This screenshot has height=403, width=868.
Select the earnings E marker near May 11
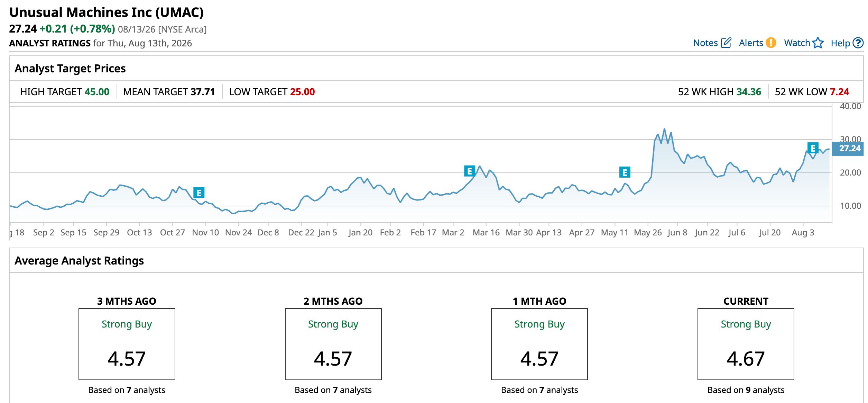pyautogui.click(x=625, y=172)
